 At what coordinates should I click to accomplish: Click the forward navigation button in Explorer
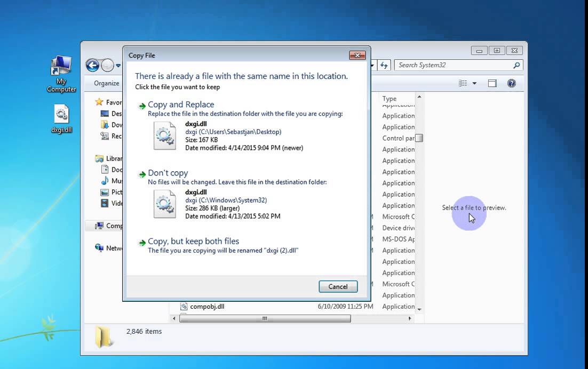tap(108, 65)
